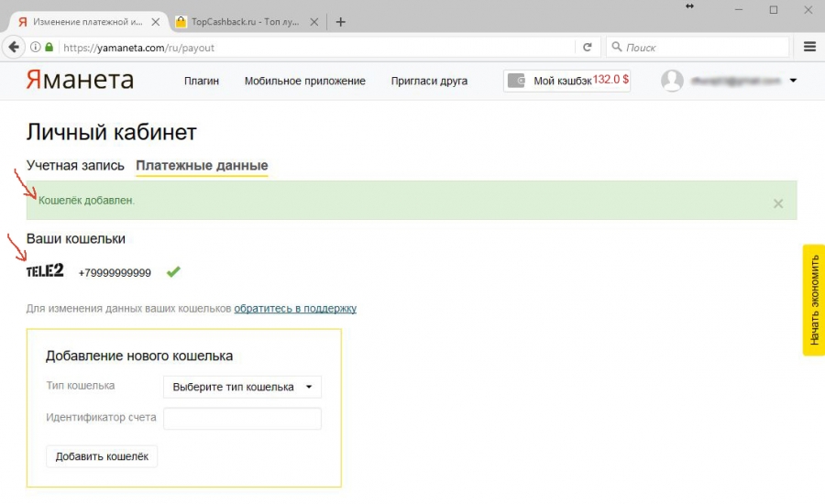This screenshot has width=825, height=504.
Task: Click the Личный кабинет heading
Action: click(x=112, y=132)
